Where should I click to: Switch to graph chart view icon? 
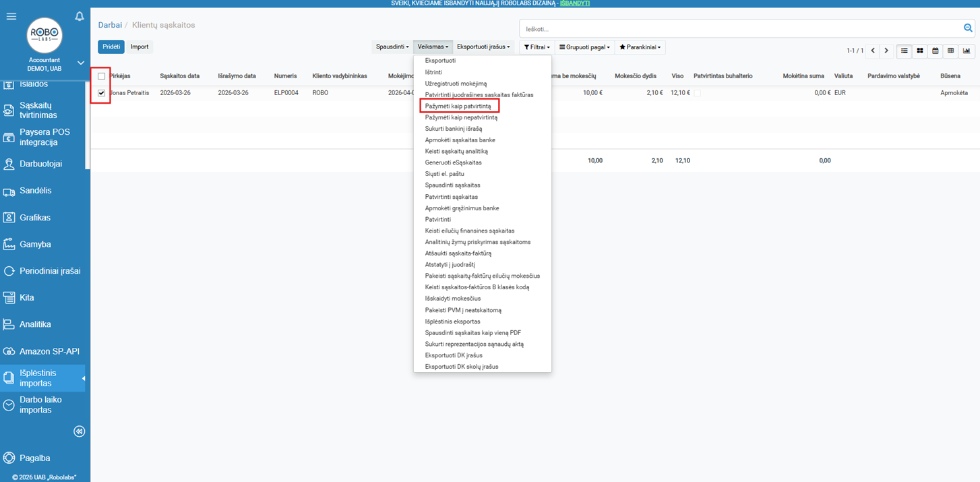(x=967, y=51)
